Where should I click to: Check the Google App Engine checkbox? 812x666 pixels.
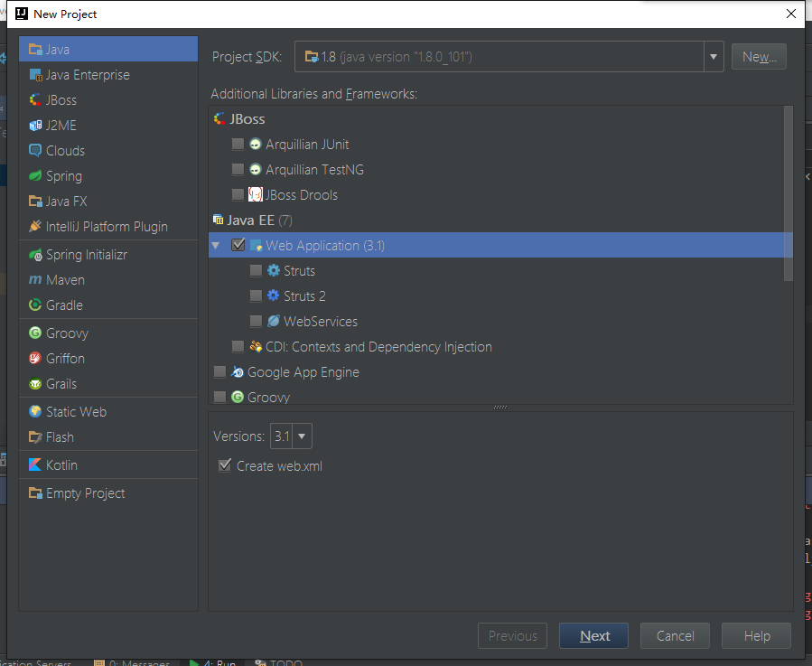coord(219,371)
